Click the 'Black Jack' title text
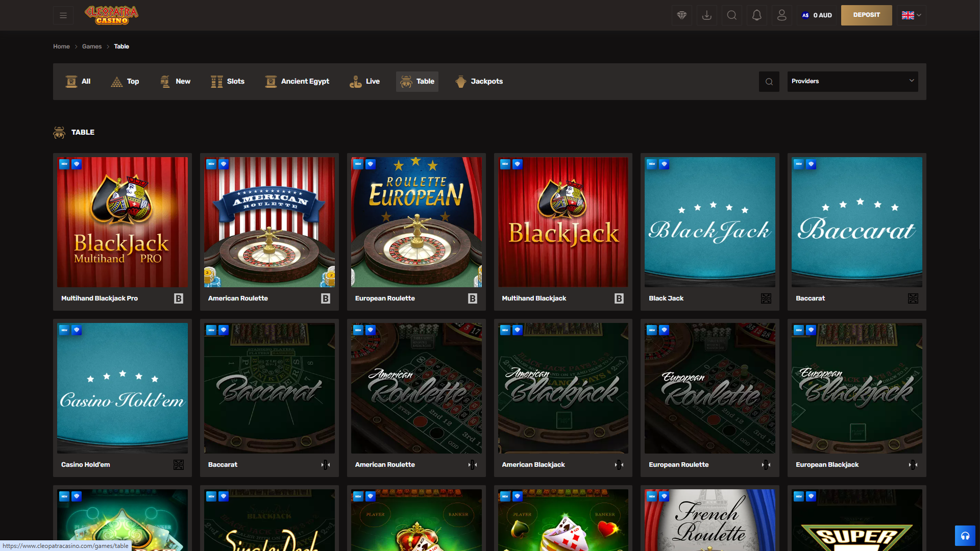 click(x=666, y=298)
